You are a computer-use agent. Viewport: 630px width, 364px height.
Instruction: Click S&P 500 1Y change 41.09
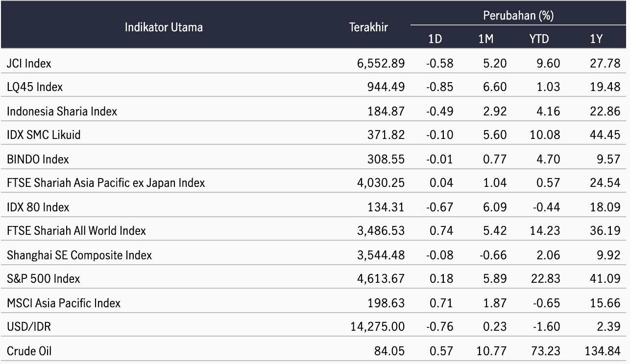(x=606, y=278)
